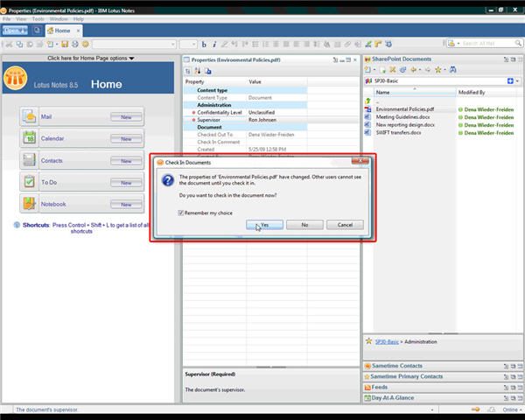Viewport: 525px width, 420px height.
Task: Open the To Do icon
Action: coord(29,182)
